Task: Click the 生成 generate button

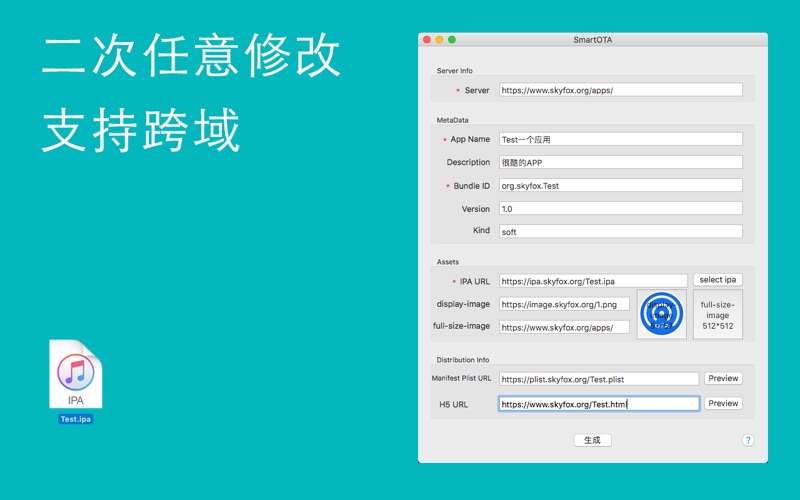Action: pos(592,440)
